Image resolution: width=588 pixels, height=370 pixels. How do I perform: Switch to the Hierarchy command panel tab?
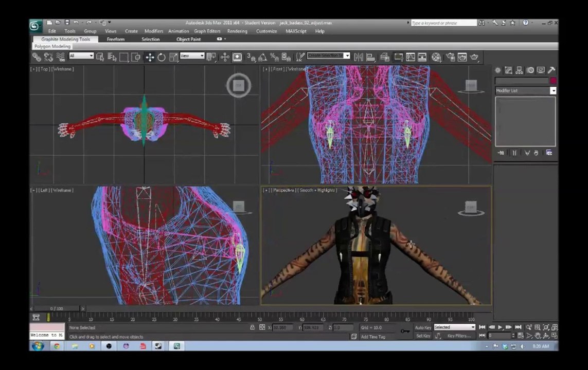[x=519, y=70]
